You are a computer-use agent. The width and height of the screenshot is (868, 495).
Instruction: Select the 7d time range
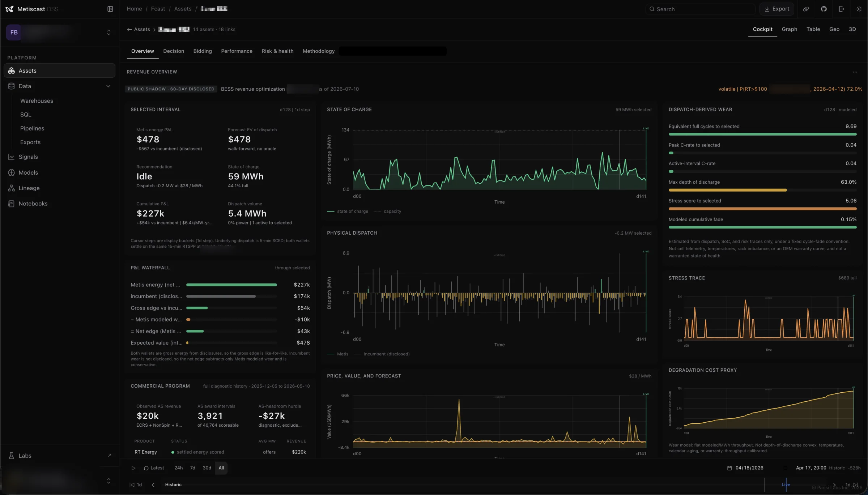point(192,468)
